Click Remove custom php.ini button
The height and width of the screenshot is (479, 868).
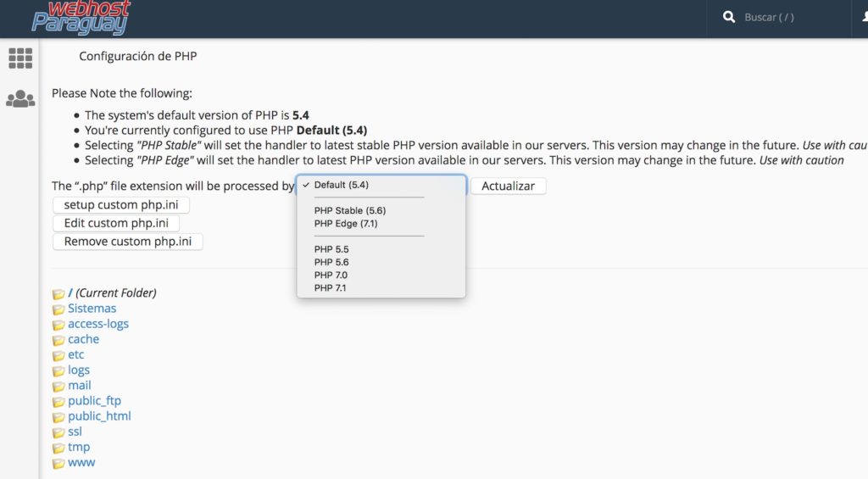pyautogui.click(x=128, y=242)
